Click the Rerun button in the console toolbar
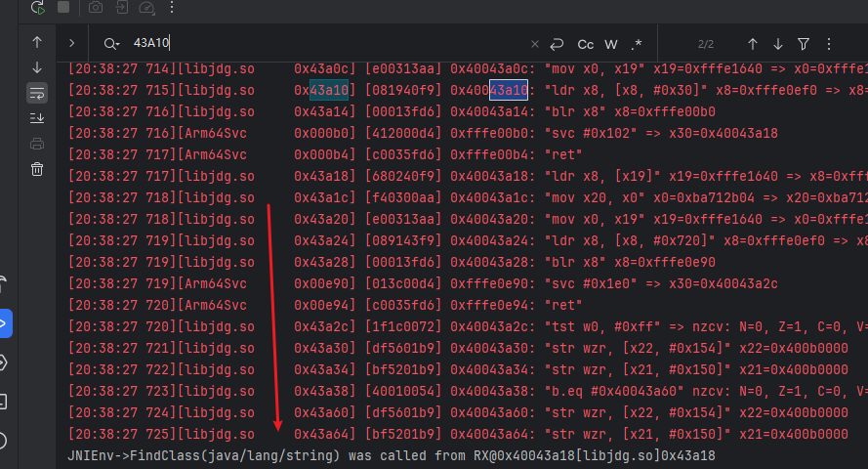This screenshot has height=469, width=868. [37, 8]
